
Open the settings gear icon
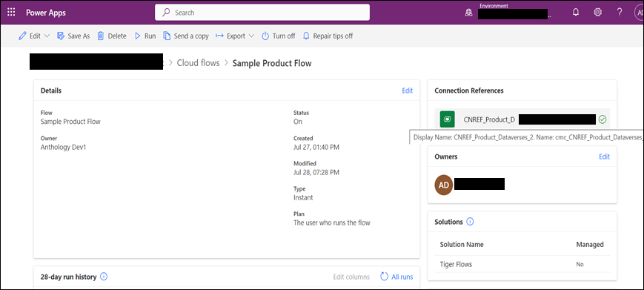click(x=597, y=13)
